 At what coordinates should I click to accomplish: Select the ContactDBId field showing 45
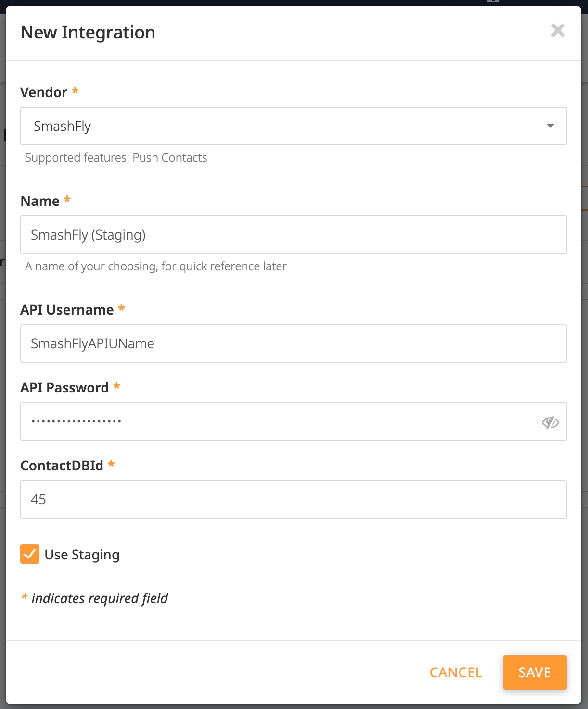click(294, 499)
